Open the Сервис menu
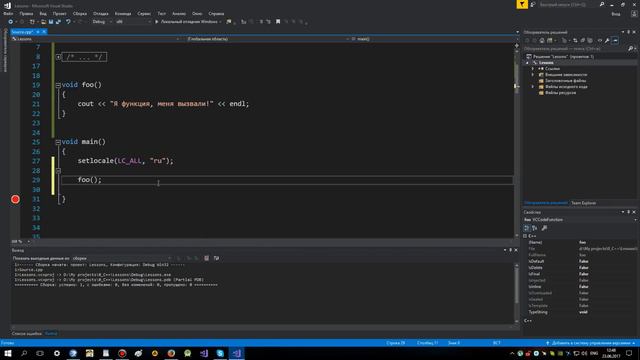 (144, 13)
